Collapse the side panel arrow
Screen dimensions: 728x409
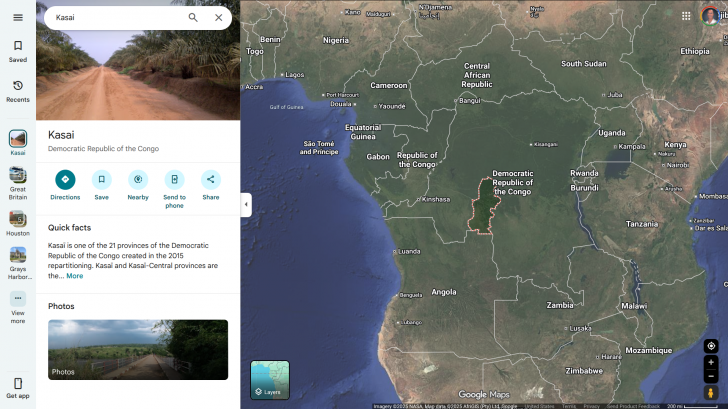click(246, 204)
